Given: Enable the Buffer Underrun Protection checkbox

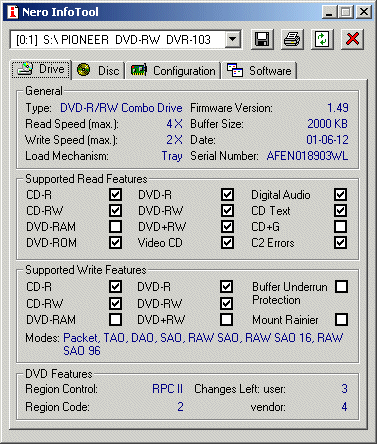Looking at the screenshot, I should point(342,286).
